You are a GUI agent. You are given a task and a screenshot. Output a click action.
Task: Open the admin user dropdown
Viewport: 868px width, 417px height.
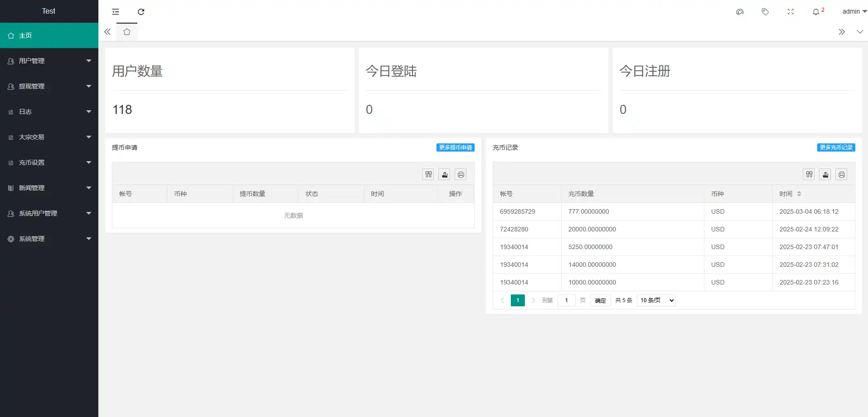(x=854, y=12)
